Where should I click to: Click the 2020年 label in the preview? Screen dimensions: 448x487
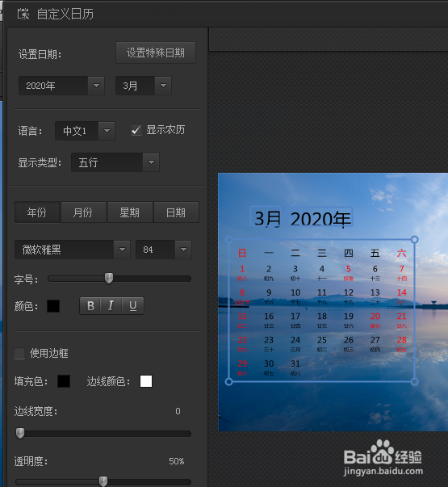[x=321, y=219]
